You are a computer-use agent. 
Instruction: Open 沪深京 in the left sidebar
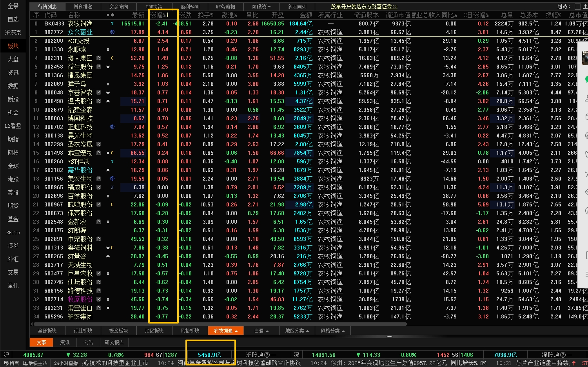[13, 33]
